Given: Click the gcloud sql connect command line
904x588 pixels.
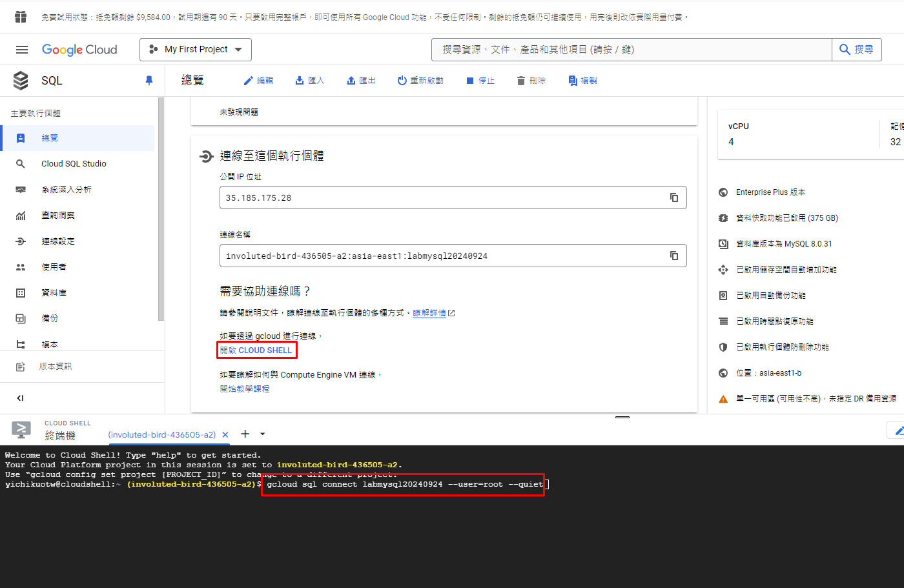Looking at the screenshot, I should coord(405,484).
